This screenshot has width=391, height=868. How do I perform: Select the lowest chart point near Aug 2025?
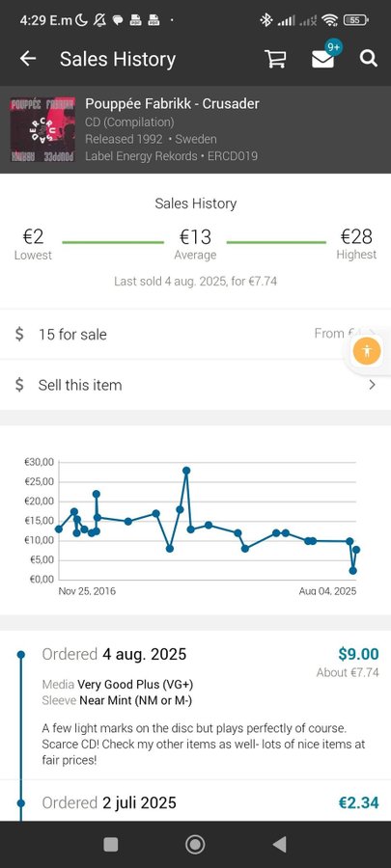(352, 571)
